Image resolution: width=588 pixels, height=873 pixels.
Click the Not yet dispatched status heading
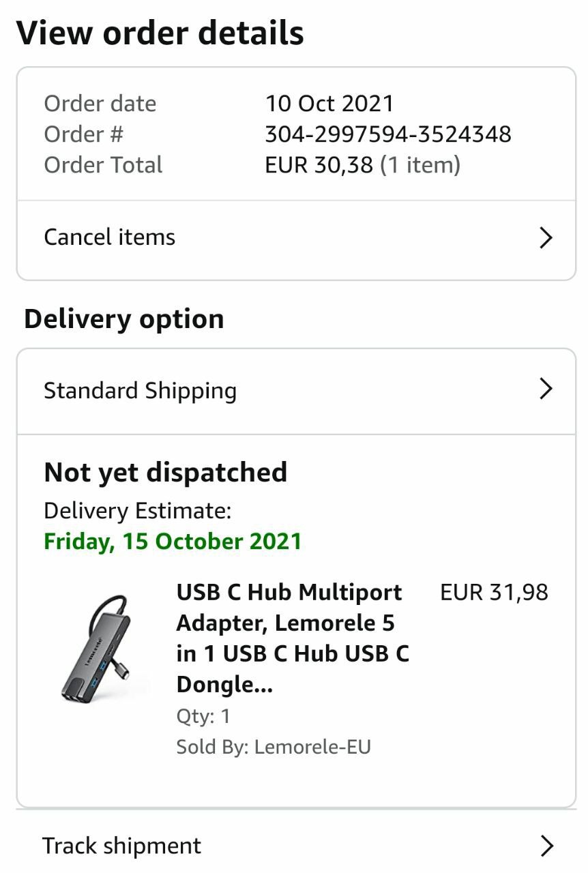point(166,472)
